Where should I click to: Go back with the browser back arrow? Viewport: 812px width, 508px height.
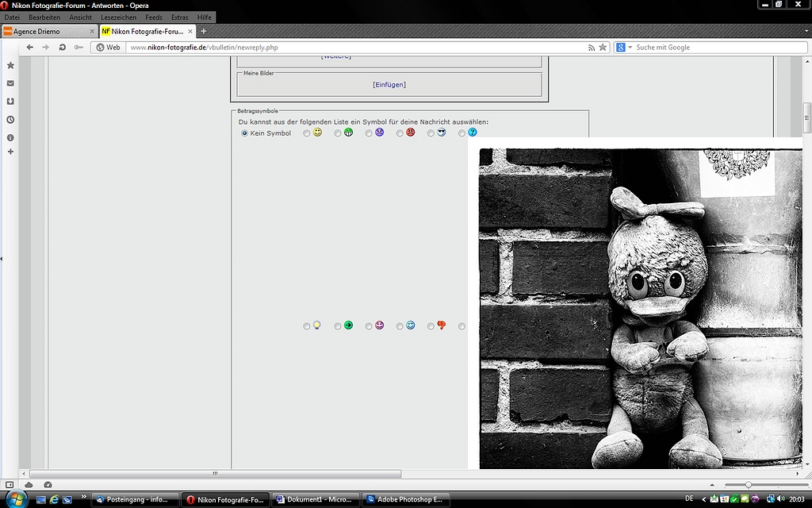(29, 47)
